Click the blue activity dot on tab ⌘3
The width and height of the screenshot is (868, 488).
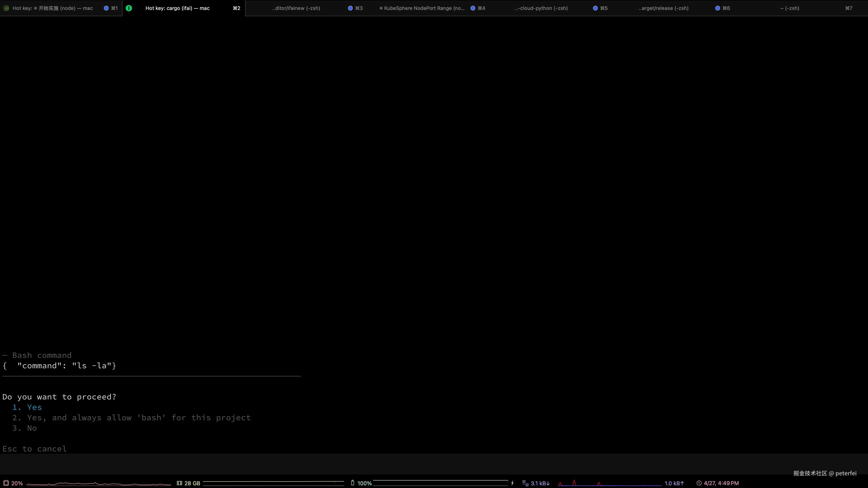click(x=350, y=8)
